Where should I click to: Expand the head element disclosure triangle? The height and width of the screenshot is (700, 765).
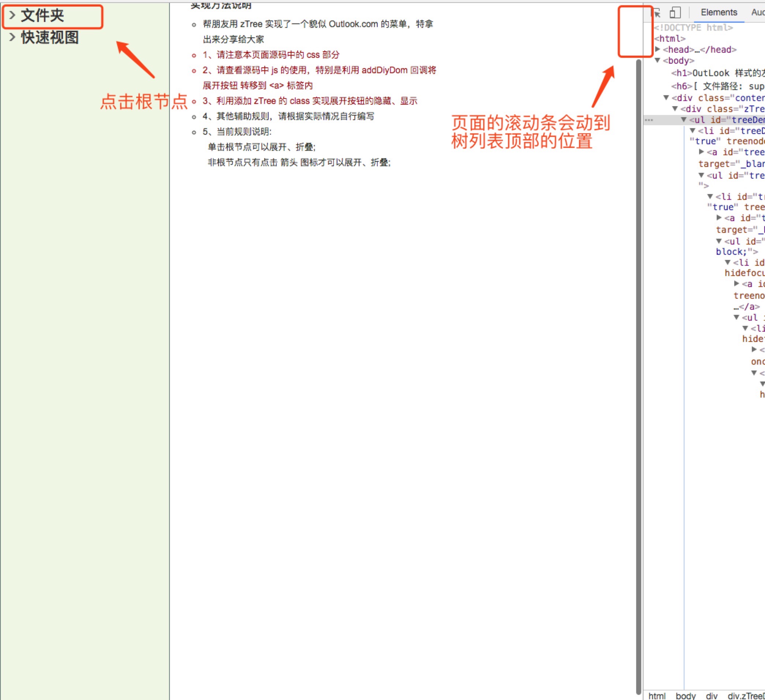click(658, 49)
